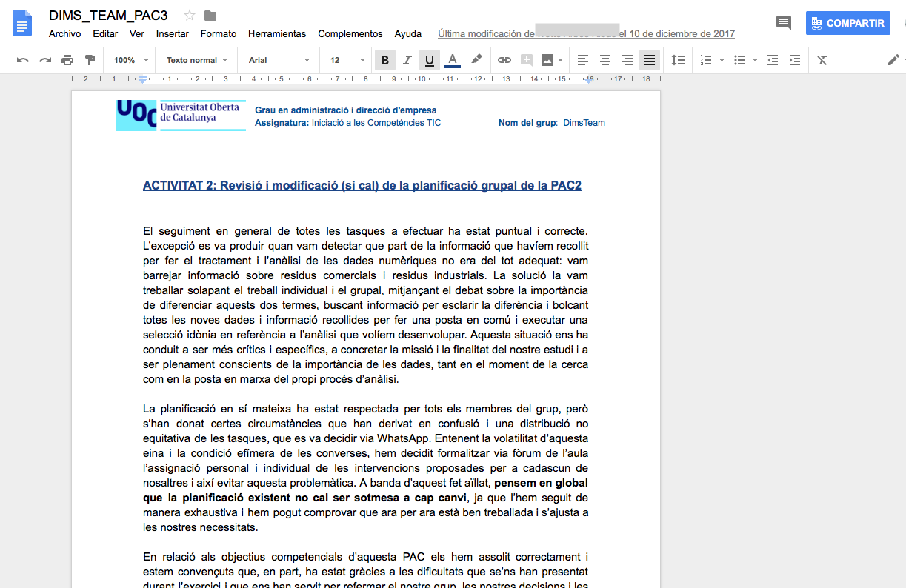Open the Formato menu
The width and height of the screenshot is (906, 588).
pyautogui.click(x=219, y=33)
